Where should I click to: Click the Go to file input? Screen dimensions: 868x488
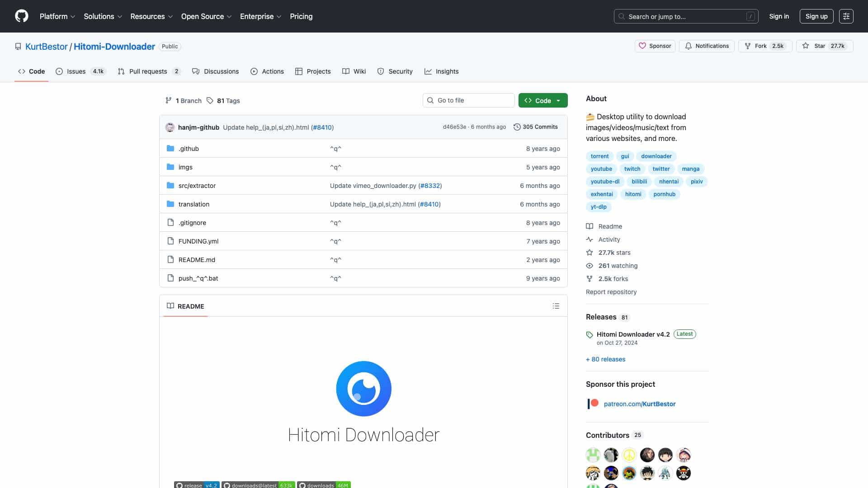coord(469,100)
